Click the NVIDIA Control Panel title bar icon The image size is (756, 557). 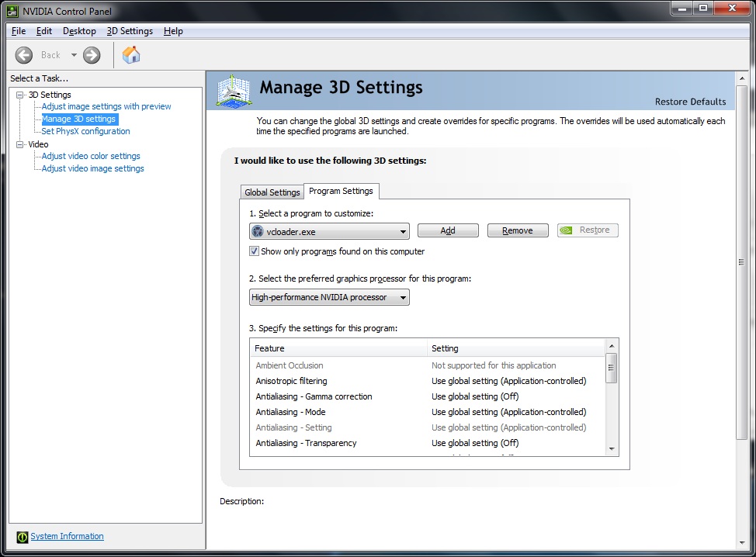pos(10,11)
